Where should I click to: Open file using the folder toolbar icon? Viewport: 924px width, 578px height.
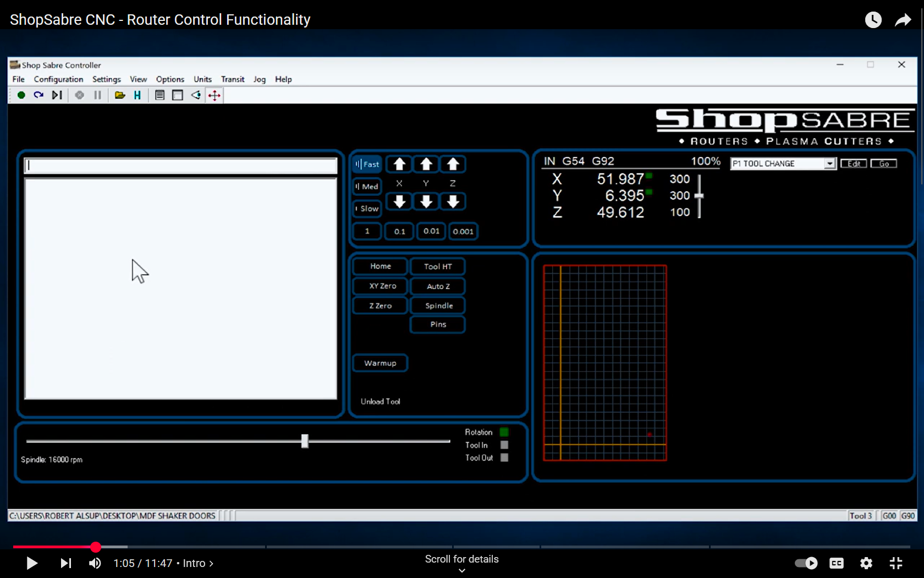click(120, 95)
